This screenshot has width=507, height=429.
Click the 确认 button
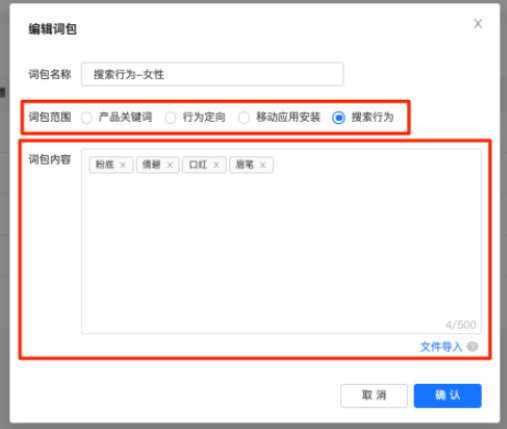point(448,396)
